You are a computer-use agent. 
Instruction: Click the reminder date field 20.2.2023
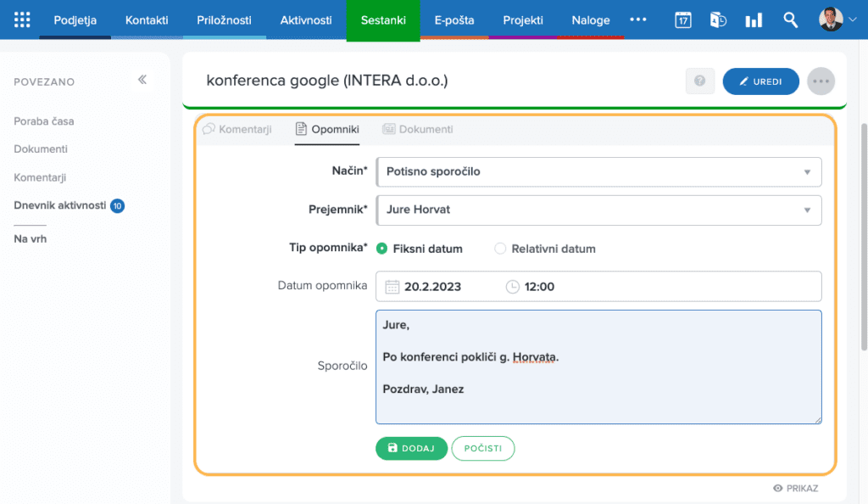click(432, 287)
